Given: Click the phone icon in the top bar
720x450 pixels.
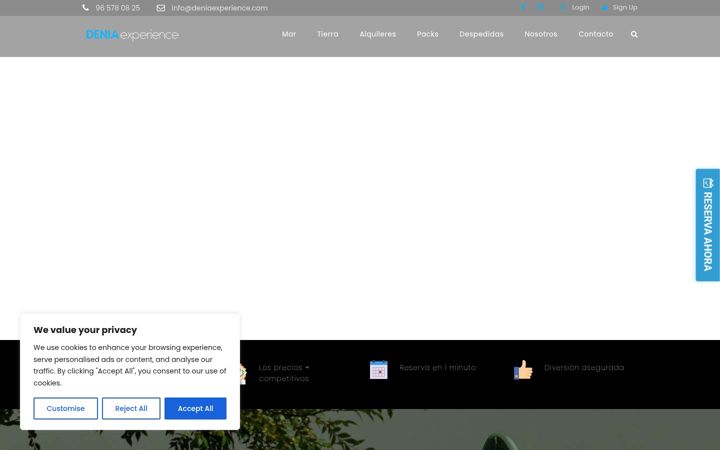Looking at the screenshot, I should tap(85, 7).
